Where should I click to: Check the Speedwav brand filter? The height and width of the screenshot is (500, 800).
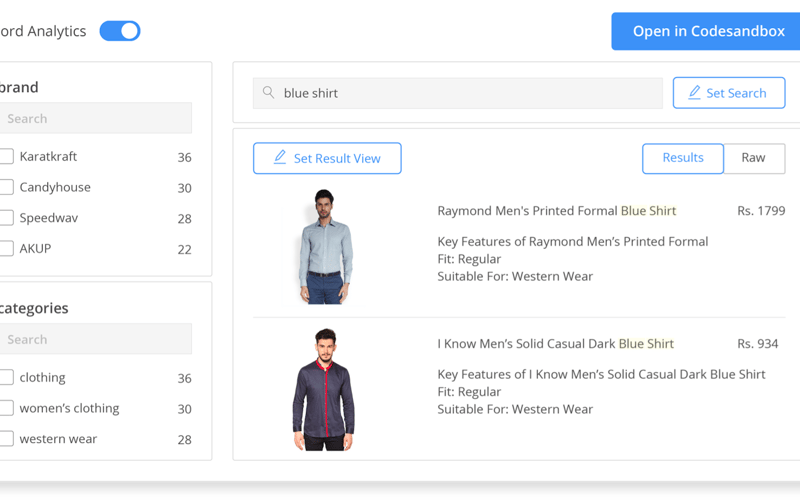(6, 217)
